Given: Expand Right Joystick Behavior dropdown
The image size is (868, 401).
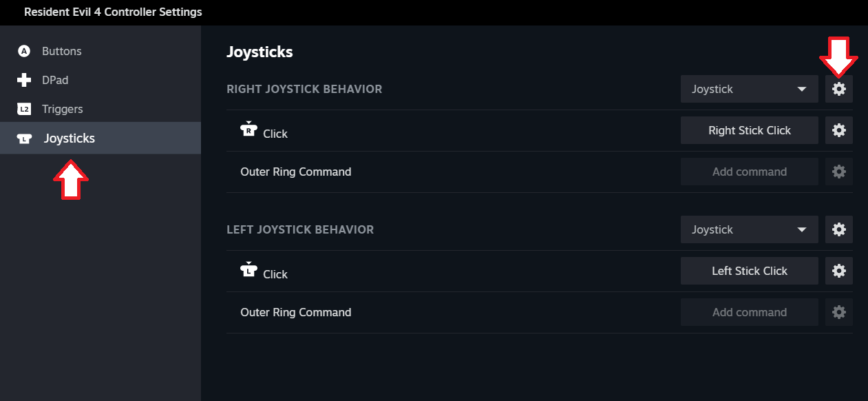Looking at the screenshot, I should tap(749, 89).
